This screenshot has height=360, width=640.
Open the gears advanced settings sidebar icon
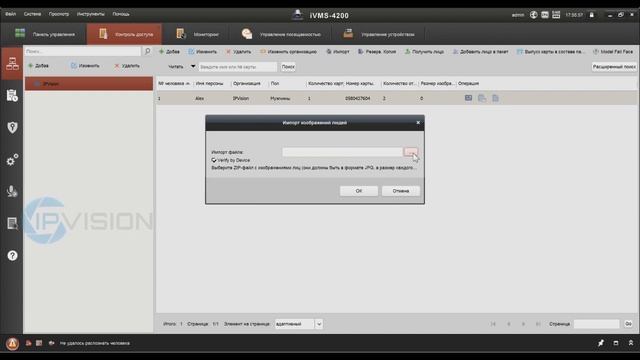[x=12, y=160]
